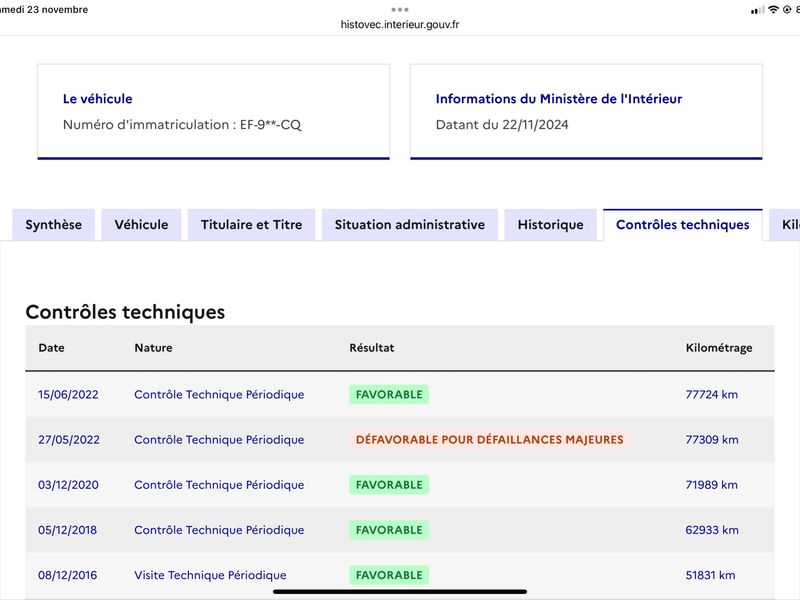Open the Titulaire et Titre tab
Screen dimensions: 800x600
tap(252, 224)
